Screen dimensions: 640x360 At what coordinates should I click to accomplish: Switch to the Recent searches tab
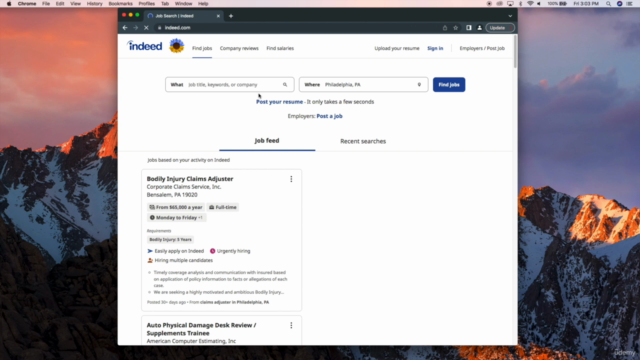(363, 141)
